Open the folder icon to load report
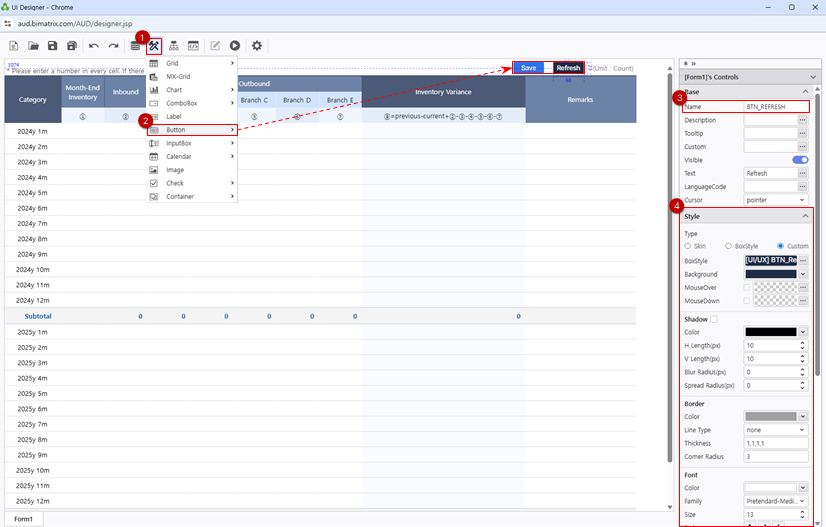 (x=33, y=46)
